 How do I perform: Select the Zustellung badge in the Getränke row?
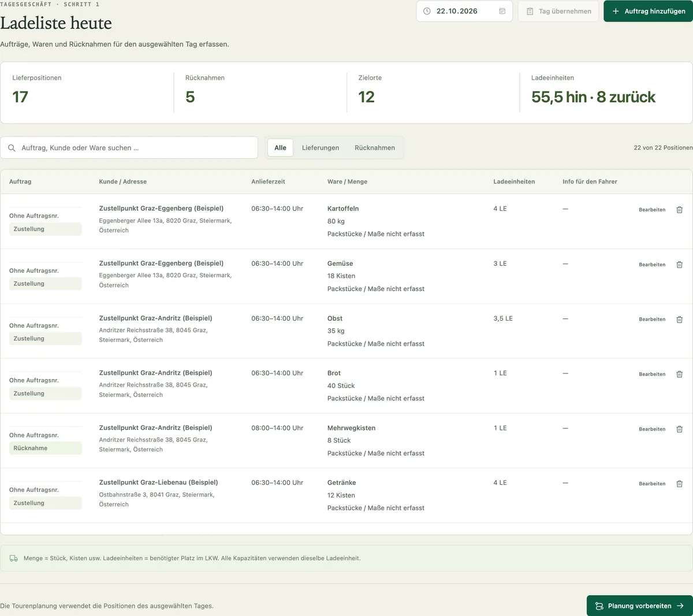pyautogui.click(x=45, y=503)
